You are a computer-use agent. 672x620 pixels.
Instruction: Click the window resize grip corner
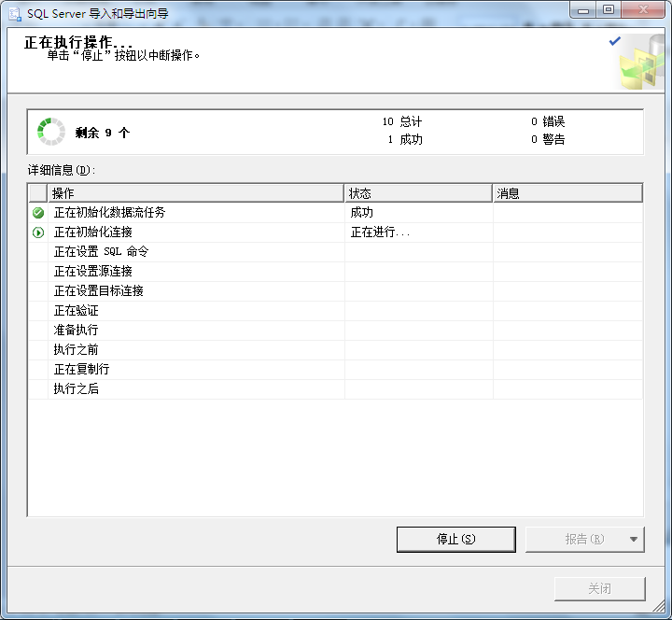[659, 606]
